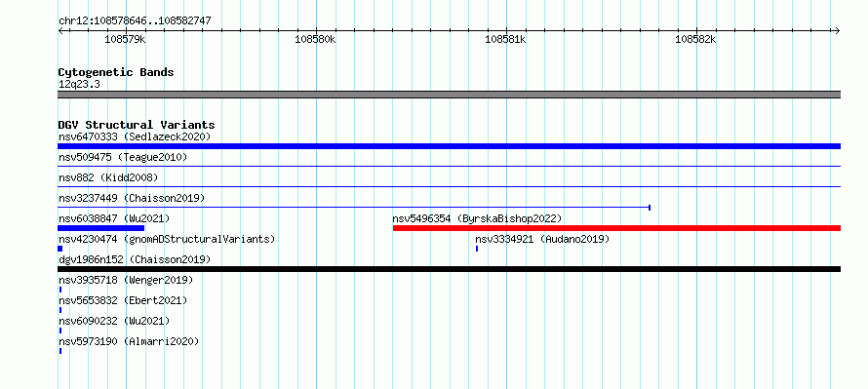The width and height of the screenshot is (868, 389).
Task: Select the thick blue nsv6470333 variant bar
Action: pyautogui.click(x=449, y=146)
